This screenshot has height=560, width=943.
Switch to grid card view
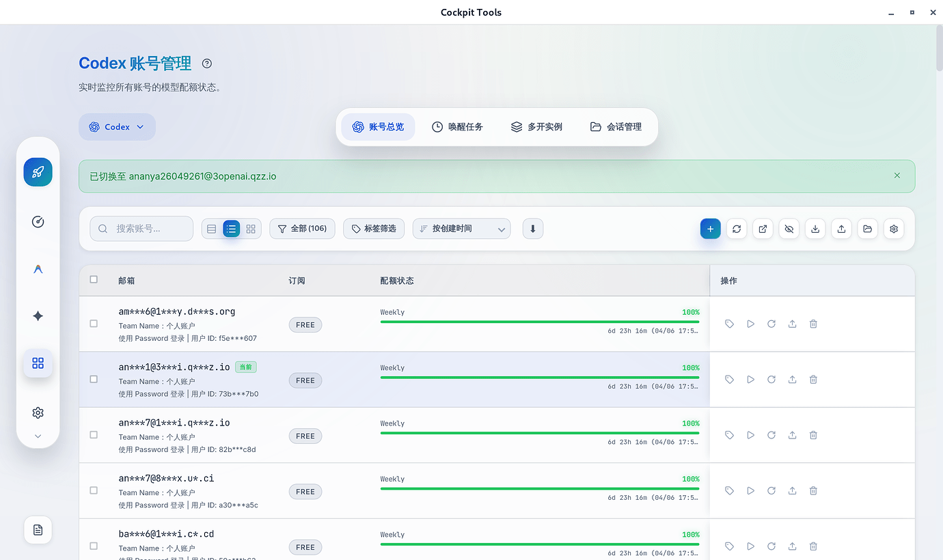pos(251,229)
